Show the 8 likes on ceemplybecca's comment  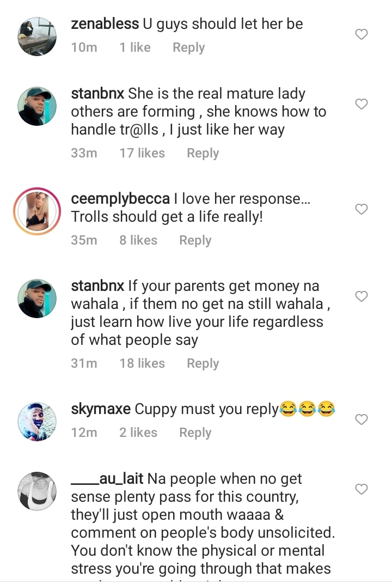click(x=138, y=240)
